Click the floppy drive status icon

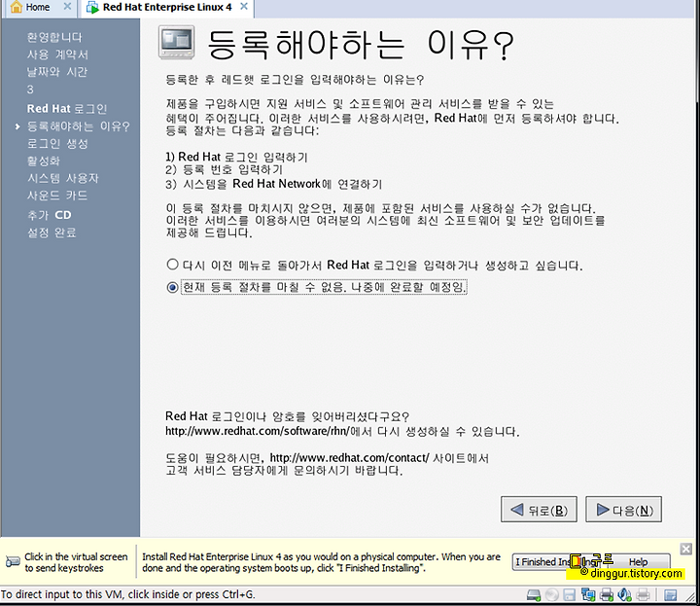click(x=569, y=595)
